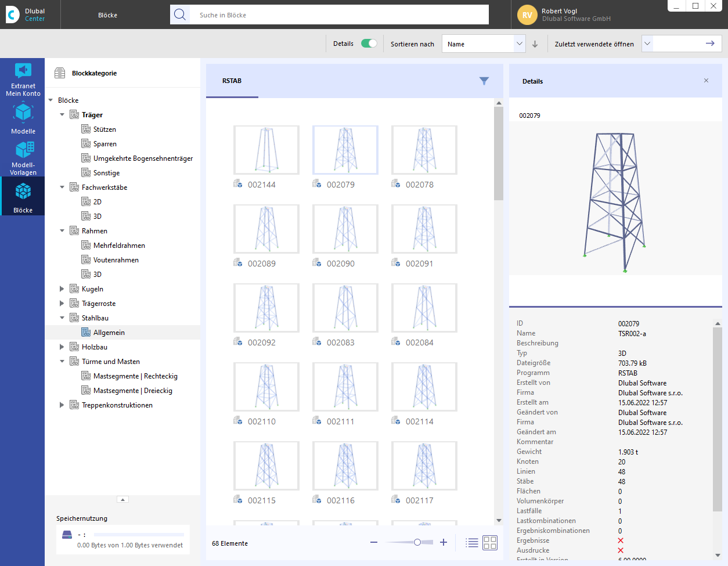
Task: Click the Fachwerkstäbe folder icon
Action: click(x=74, y=188)
